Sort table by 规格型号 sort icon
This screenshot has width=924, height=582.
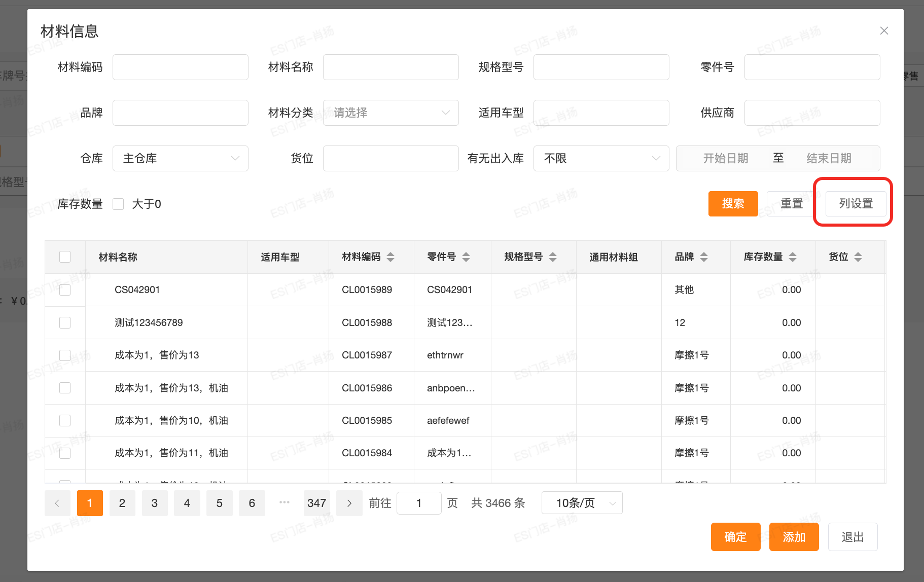pyautogui.click(x=552, y=257)
